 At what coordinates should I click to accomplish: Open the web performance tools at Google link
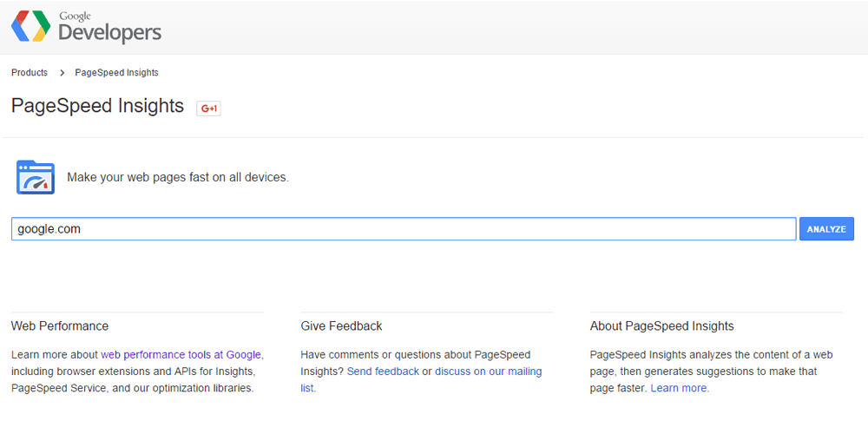pos(181,354)
